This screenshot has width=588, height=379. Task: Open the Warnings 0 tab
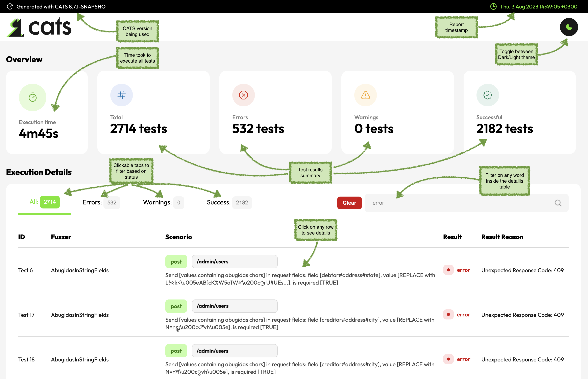(163, 203)
